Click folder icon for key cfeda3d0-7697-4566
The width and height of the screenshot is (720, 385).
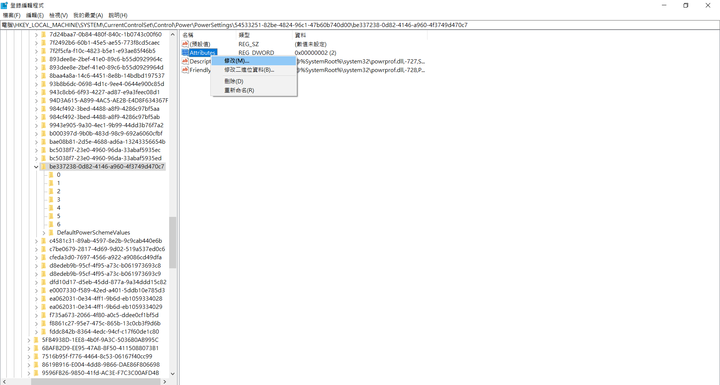click(44, 258)
